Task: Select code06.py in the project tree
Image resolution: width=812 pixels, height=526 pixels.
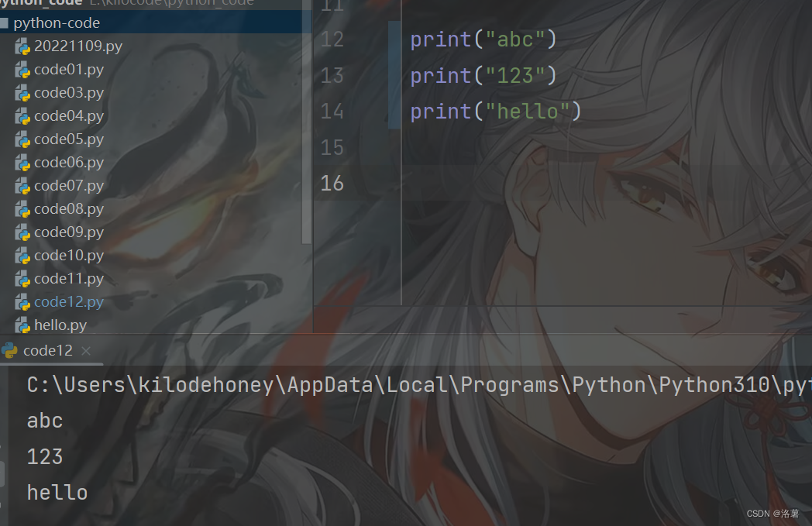Action: [x=69, y=163]
